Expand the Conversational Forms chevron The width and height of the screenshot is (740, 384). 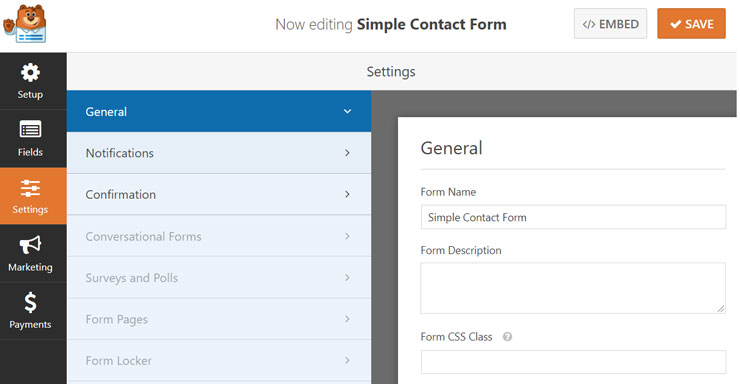coord(347,236)
